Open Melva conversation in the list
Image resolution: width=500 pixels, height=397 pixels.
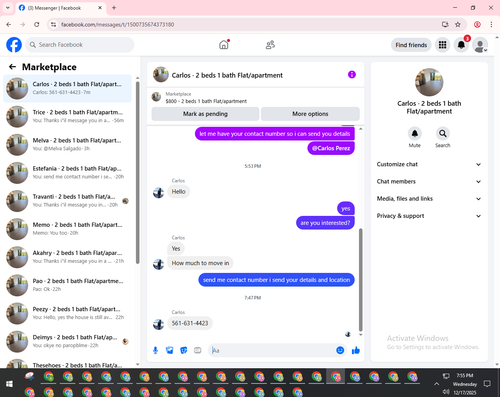[x=67, y=144]
